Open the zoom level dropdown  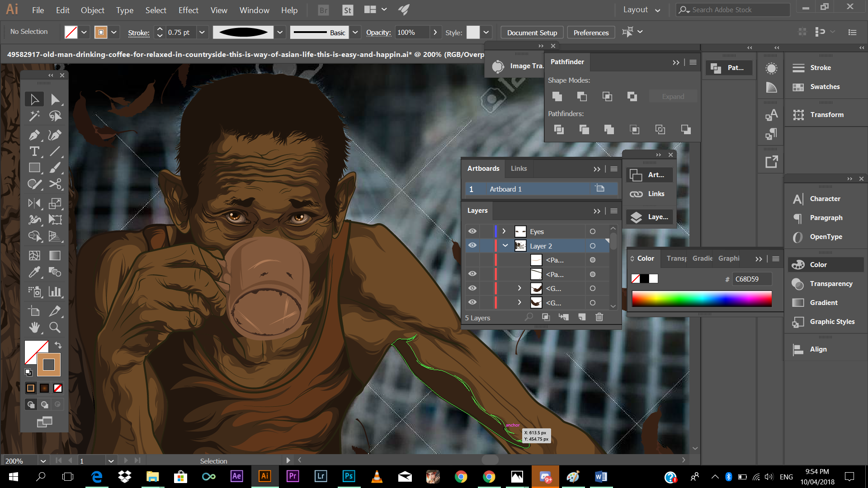point(43,461)
